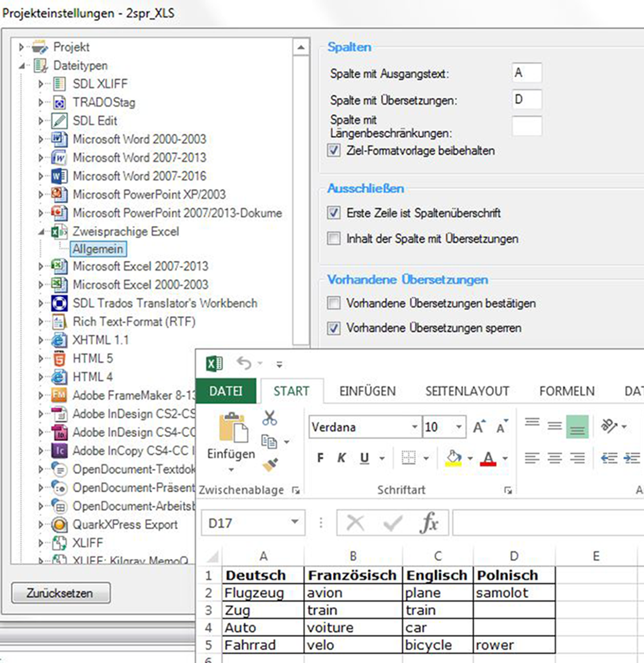Open the Name Box dropdown arrow

point(295,522)
